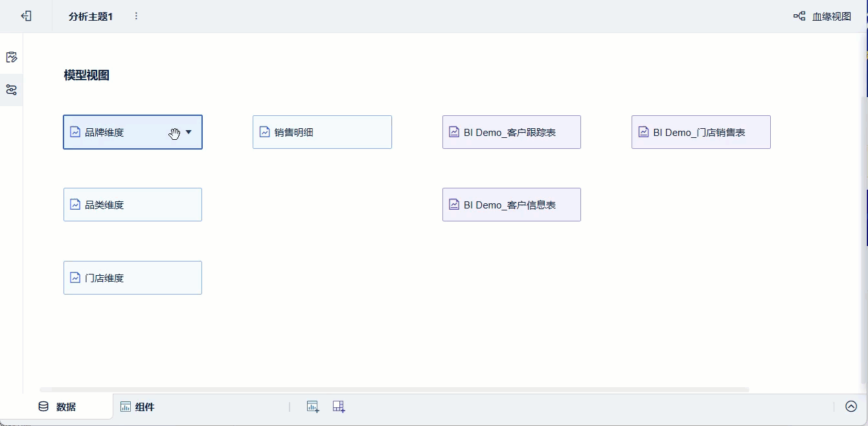The height and width of the screenshot is (426, 868).
Task: Click the add dashboard grid icon
Action: click(x=338, y=407)
